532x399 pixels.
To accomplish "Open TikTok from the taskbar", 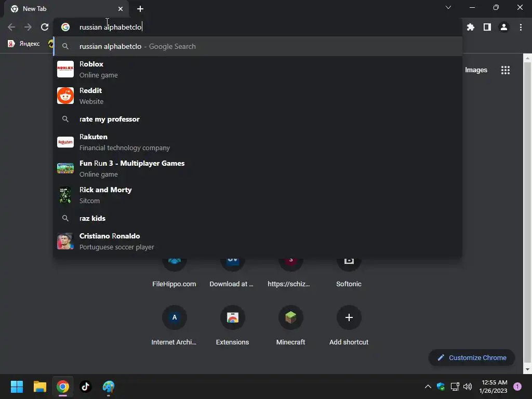I will pos(86,387).
